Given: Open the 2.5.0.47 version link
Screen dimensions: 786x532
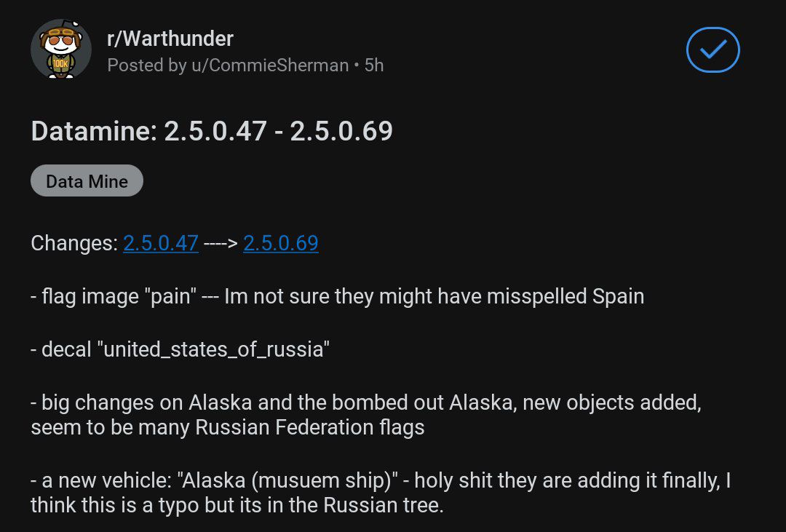Looking at the screenshot, I should point(161,243).
